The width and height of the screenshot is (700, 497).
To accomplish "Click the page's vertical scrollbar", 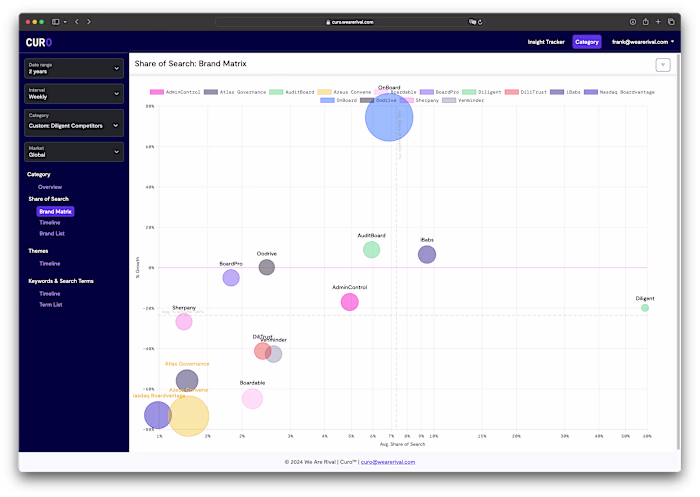I will [x=679, y=250].
